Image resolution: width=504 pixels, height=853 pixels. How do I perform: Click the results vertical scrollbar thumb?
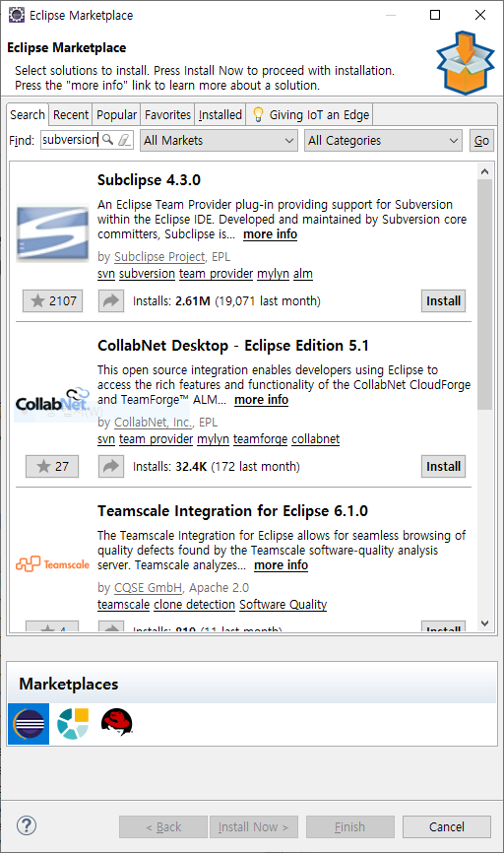pos(485,294)
